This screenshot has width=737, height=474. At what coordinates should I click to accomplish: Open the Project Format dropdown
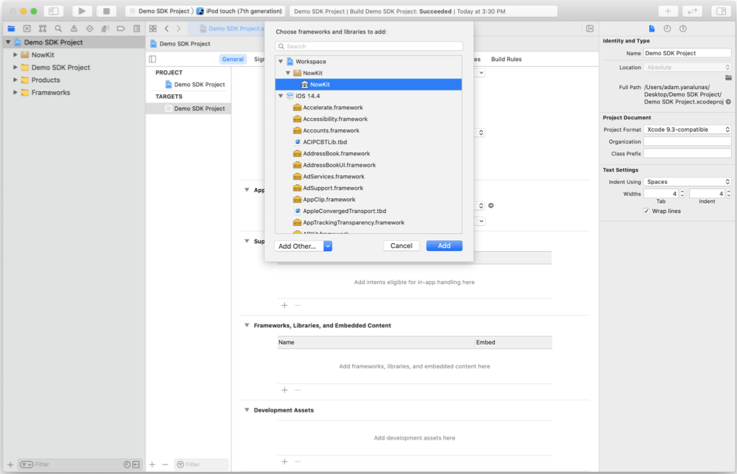pyautogui.click(x=687, y=129)
